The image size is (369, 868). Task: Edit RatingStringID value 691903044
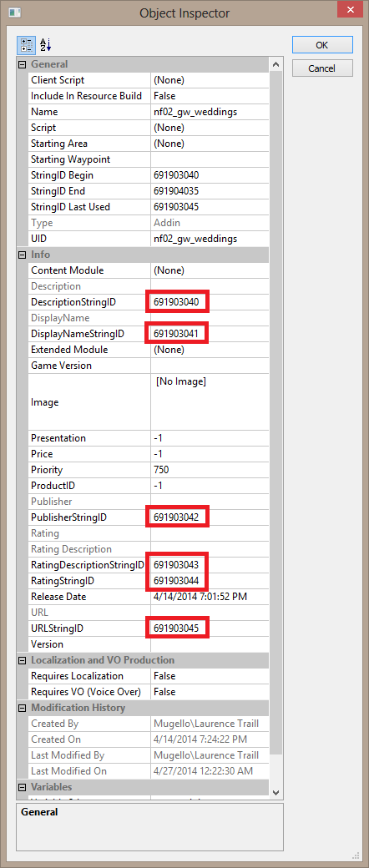[210, 581]
